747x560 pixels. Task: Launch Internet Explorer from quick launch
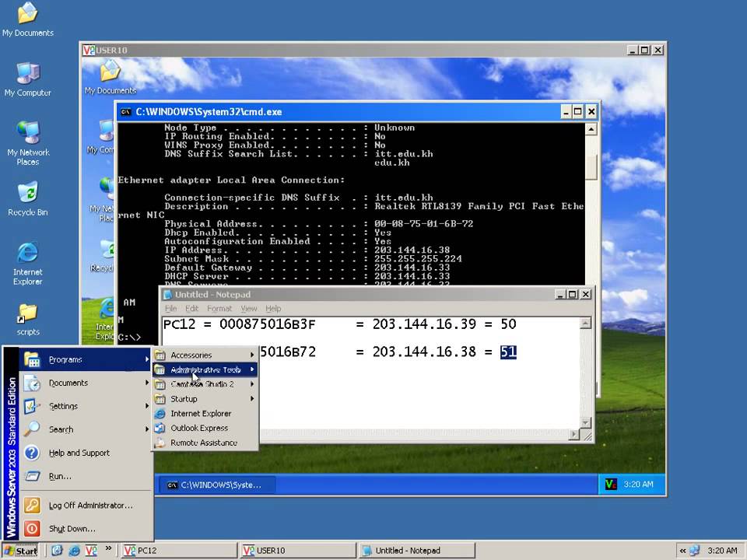point(75,551)
